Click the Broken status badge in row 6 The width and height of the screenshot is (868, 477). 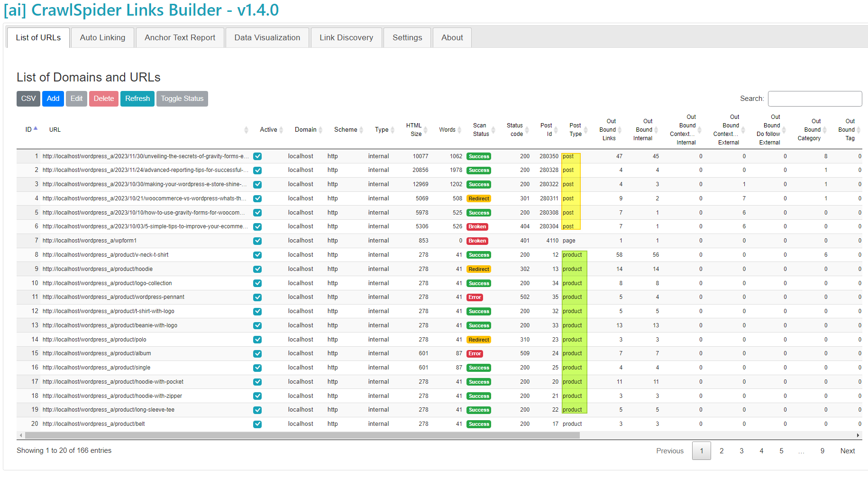477,227
